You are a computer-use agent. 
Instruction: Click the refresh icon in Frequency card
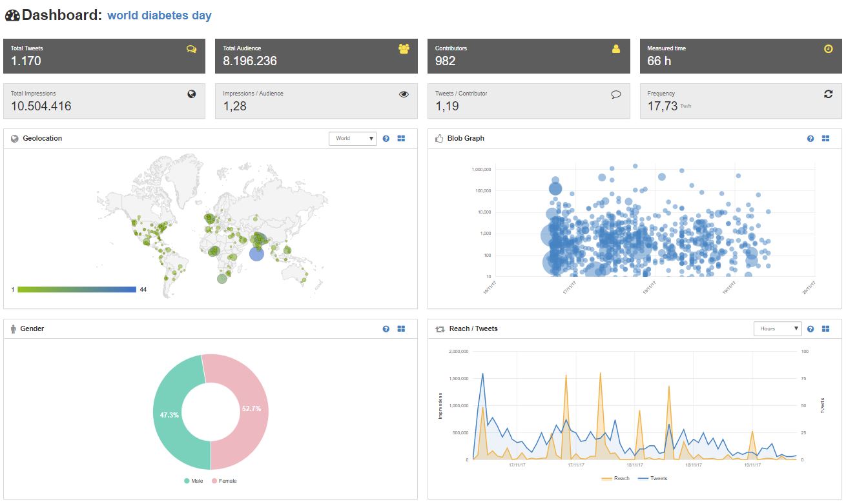coord(829,94)
